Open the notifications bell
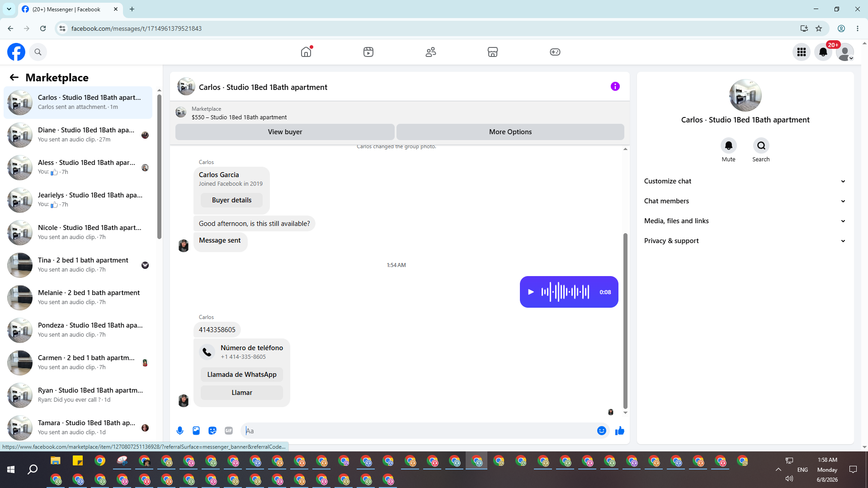This screenshot has width=868, height=488. 823,52
